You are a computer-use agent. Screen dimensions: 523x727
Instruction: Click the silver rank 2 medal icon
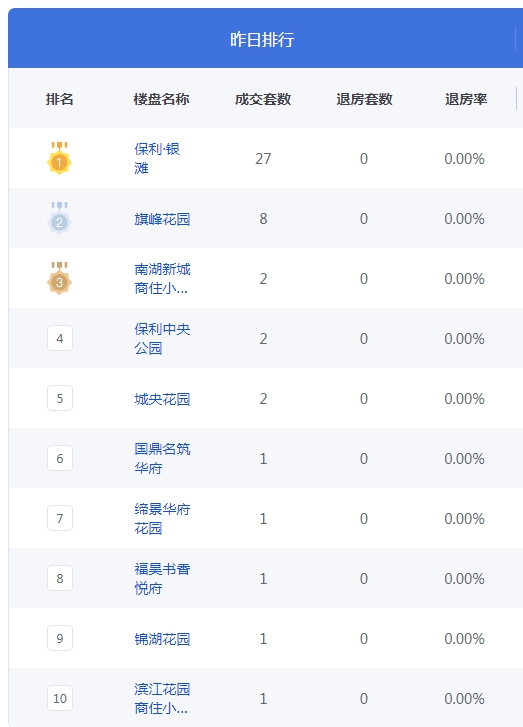pos(59,218)
